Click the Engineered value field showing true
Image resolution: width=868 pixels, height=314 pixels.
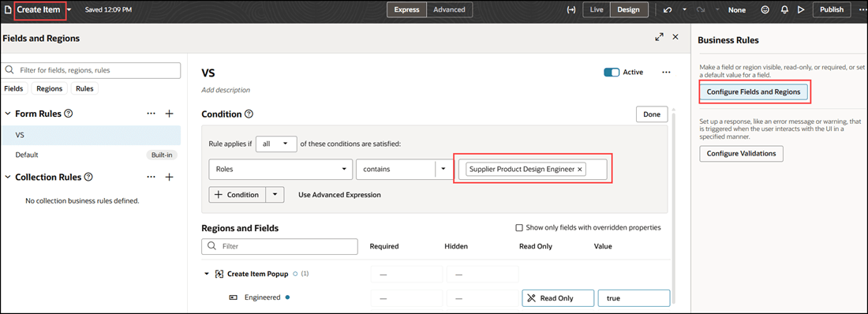(634, 298)
